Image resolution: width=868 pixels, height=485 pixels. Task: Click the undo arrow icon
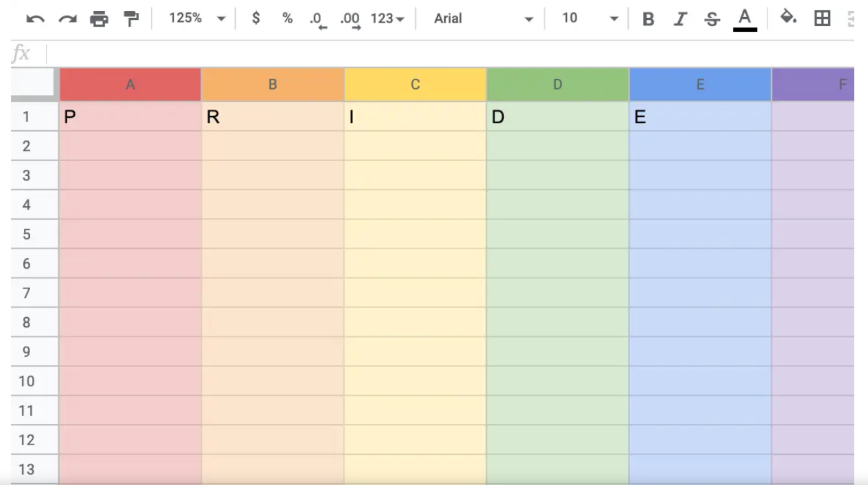tap(35, 19)
